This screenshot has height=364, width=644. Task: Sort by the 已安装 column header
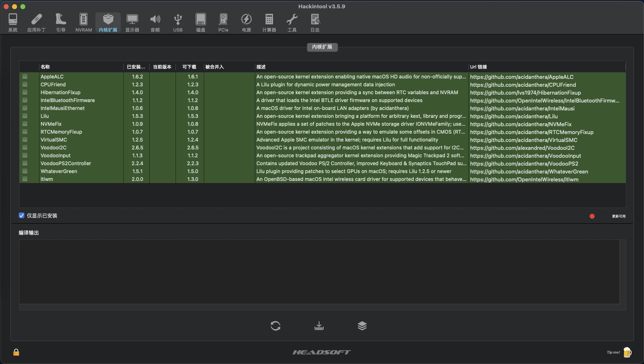(136, 67)
